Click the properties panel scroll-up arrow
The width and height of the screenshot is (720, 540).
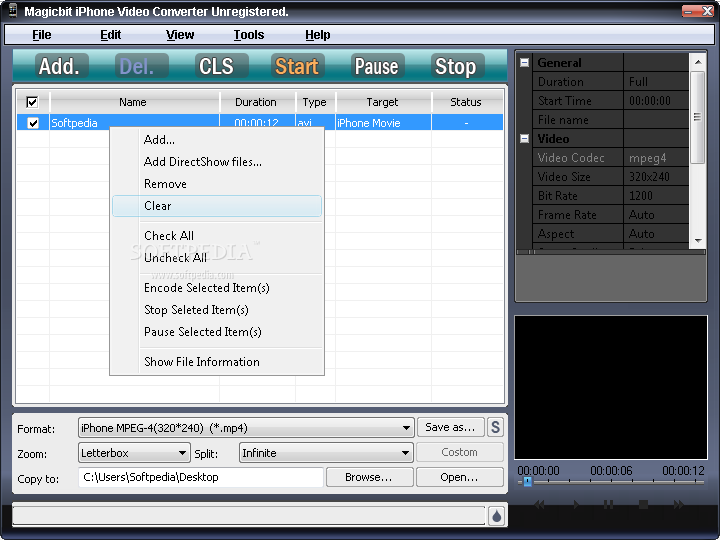click(698, 62)
